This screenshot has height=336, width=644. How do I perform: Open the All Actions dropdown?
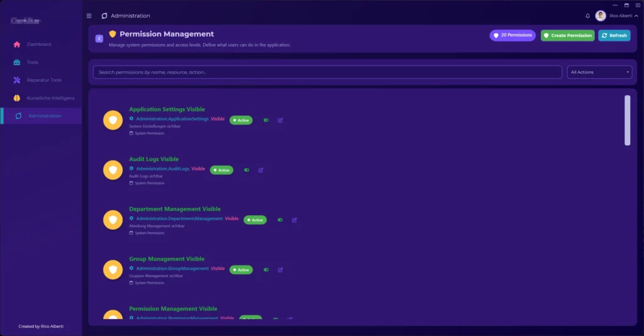tap(599, 72)
